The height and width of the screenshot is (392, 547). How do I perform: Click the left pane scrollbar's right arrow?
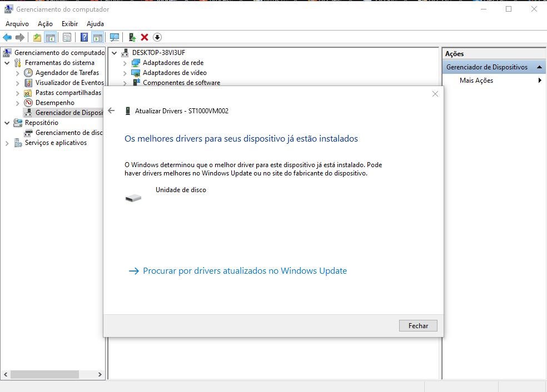[x=100, y=375]
